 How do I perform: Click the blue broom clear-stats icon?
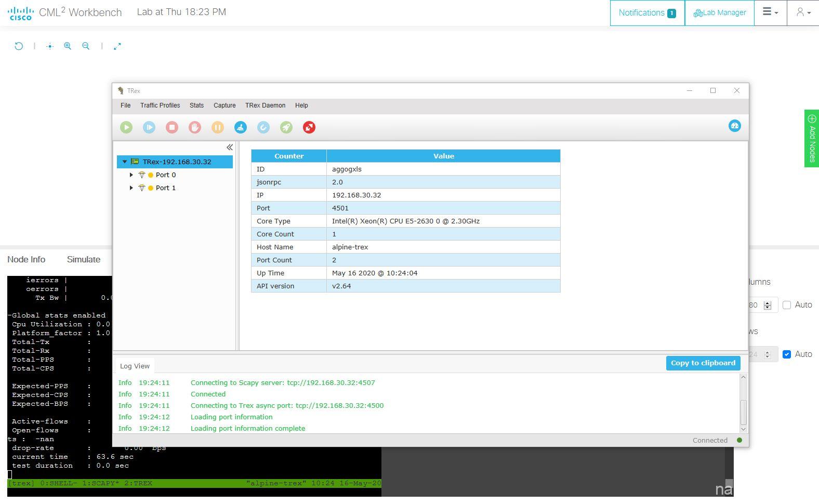[241, 127]
